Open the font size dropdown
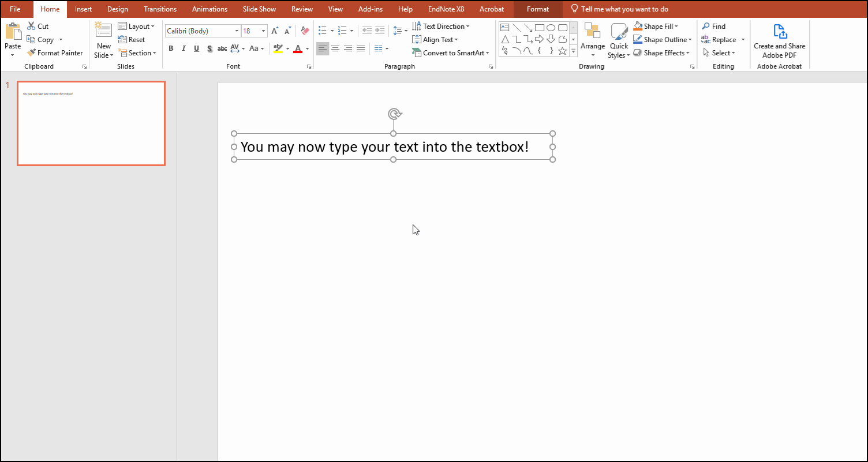 (263, 31)
